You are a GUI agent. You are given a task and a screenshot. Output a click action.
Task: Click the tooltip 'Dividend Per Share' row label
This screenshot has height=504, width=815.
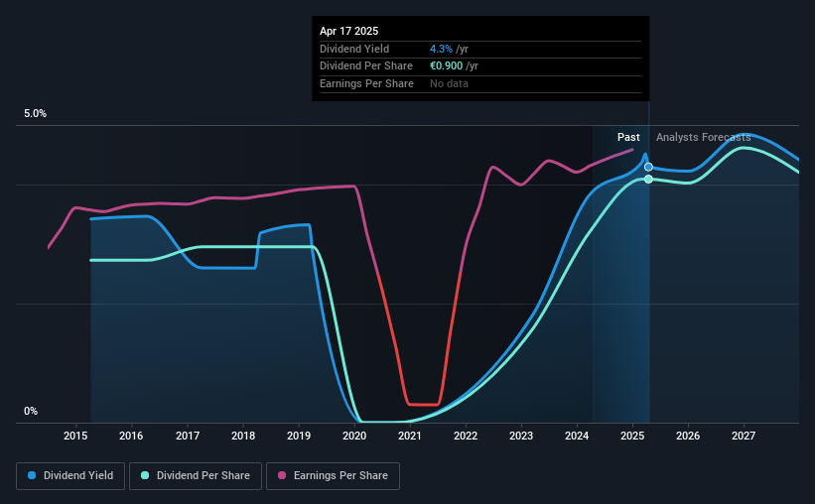click(366, 66)
